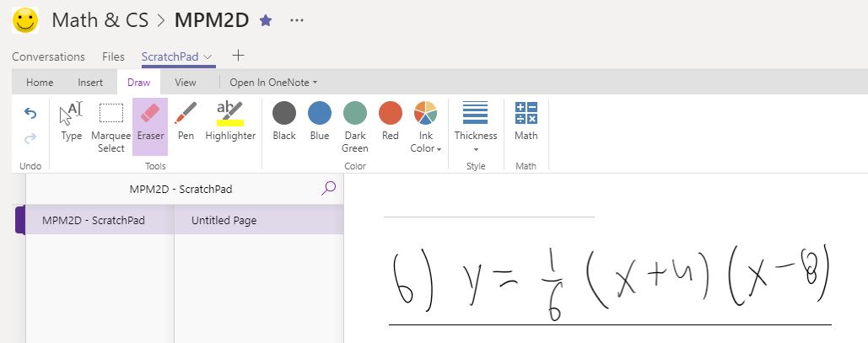Open the Conversations tab
The height and width of the screenshot is (343, 868).
(x=48, y=56)
